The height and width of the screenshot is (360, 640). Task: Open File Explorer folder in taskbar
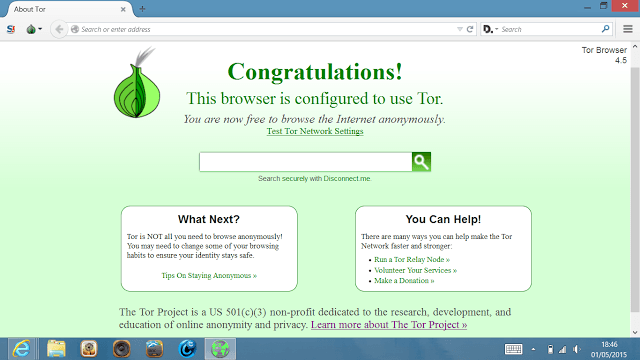(x=56, y=349)
